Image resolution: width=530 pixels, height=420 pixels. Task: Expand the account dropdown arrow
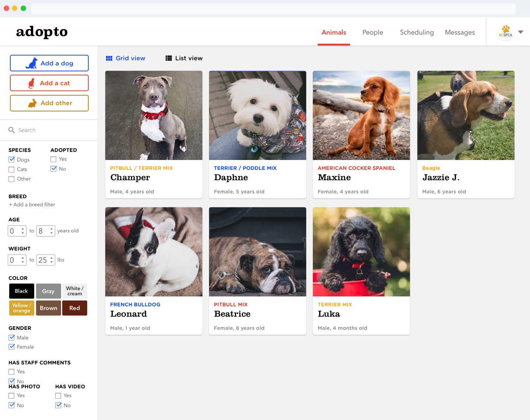point(520,32)
